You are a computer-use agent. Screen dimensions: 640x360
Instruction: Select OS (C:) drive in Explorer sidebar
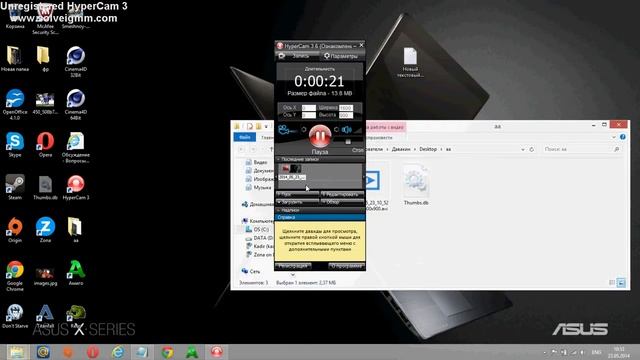[x=257, y=229]
